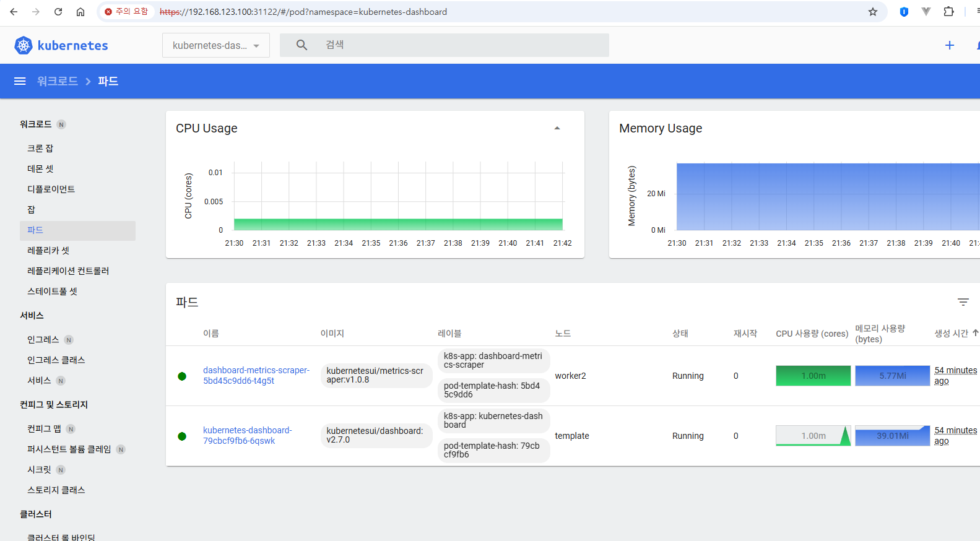
Task: Toggle the hamburger navigation menu
Action: point(20,81)
